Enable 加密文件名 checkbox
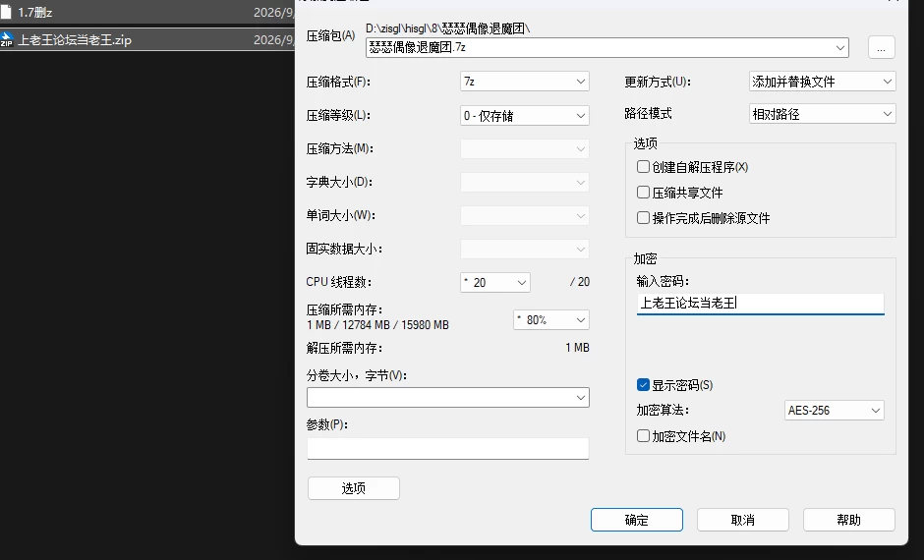924x560 pixels. pos(643,436)
